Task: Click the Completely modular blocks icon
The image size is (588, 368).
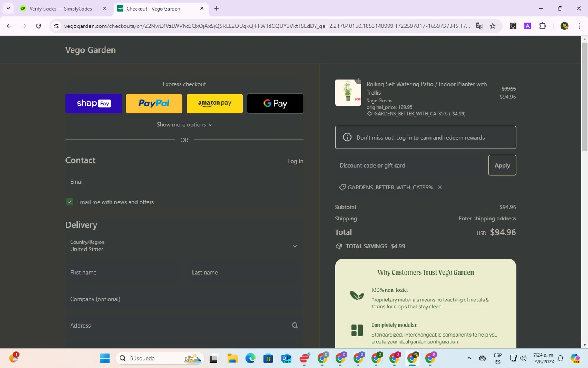Action: click(357, 330)
